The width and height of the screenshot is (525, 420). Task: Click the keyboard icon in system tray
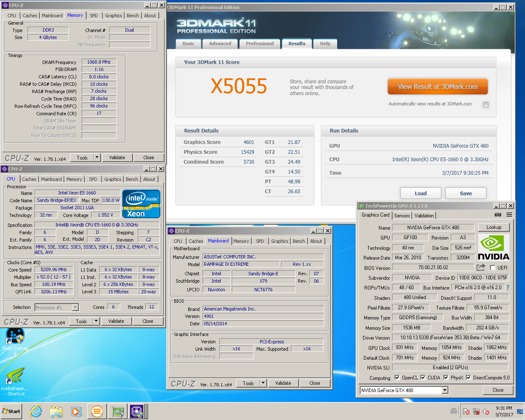pyautogui.click(x=454, y=411)
